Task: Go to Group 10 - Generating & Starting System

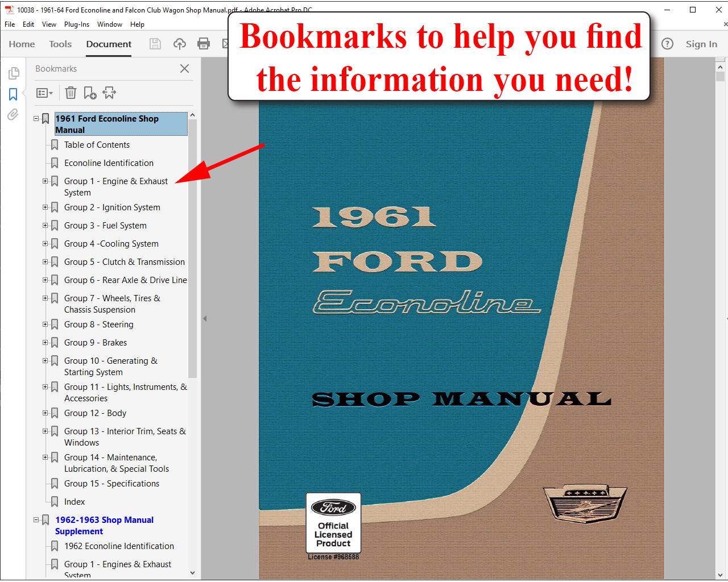Action: [111, 367]
